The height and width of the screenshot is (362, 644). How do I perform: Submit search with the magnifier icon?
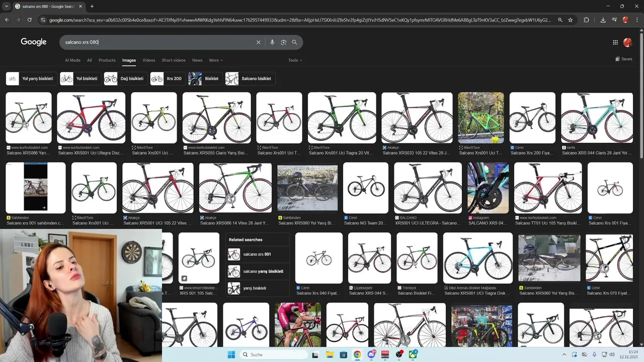(x=294, y=42)
